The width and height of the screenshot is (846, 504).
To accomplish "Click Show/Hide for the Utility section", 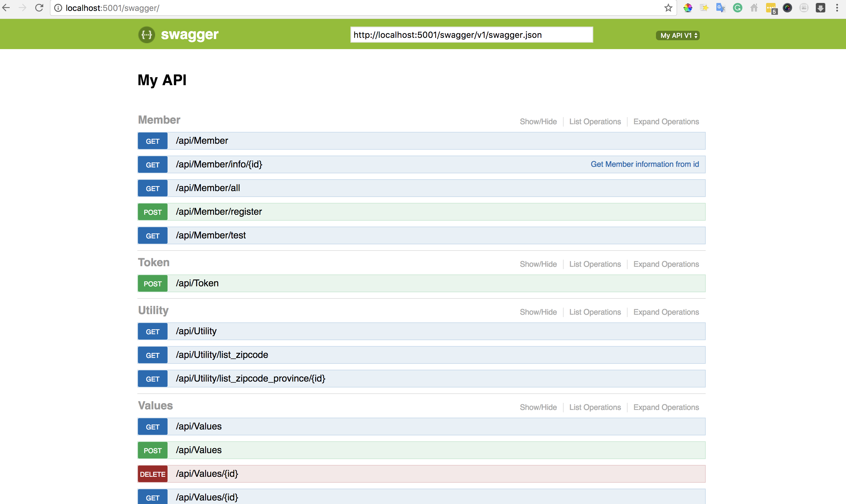I will click(x=538, y=312).
